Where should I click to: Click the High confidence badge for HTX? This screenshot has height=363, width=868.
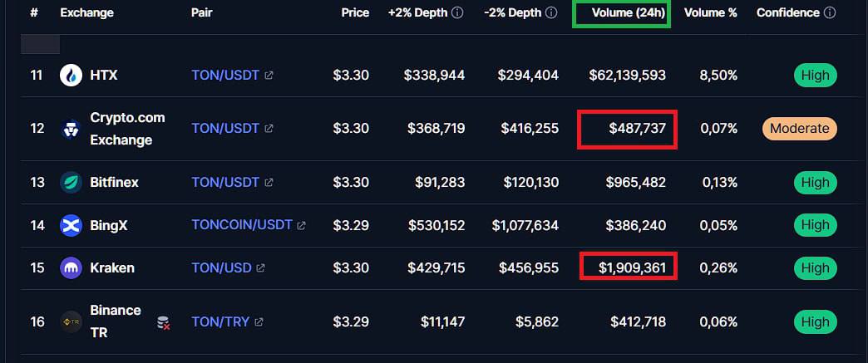[x=816, y=76]
